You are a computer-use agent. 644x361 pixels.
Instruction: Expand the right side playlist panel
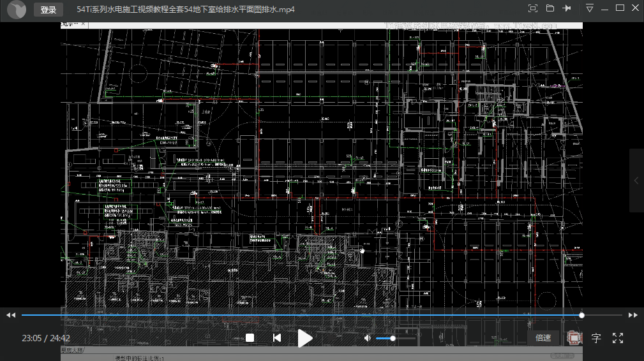[x=636, y=180]
